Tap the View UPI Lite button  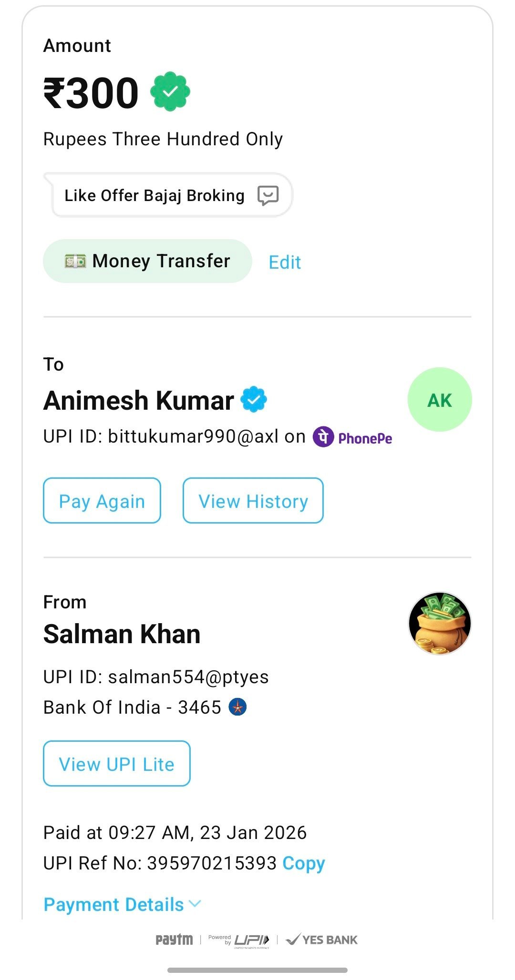(117, 764)
